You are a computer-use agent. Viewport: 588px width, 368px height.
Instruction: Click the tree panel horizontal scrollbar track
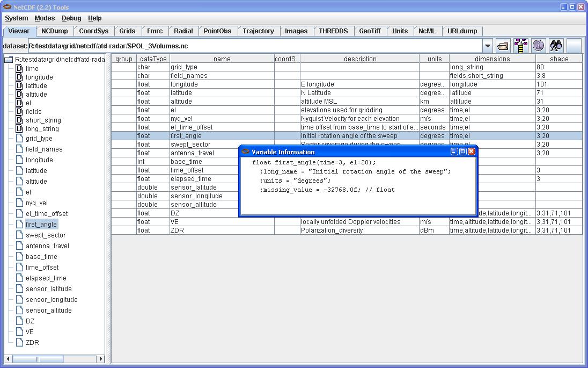click(x=54, y=359)
